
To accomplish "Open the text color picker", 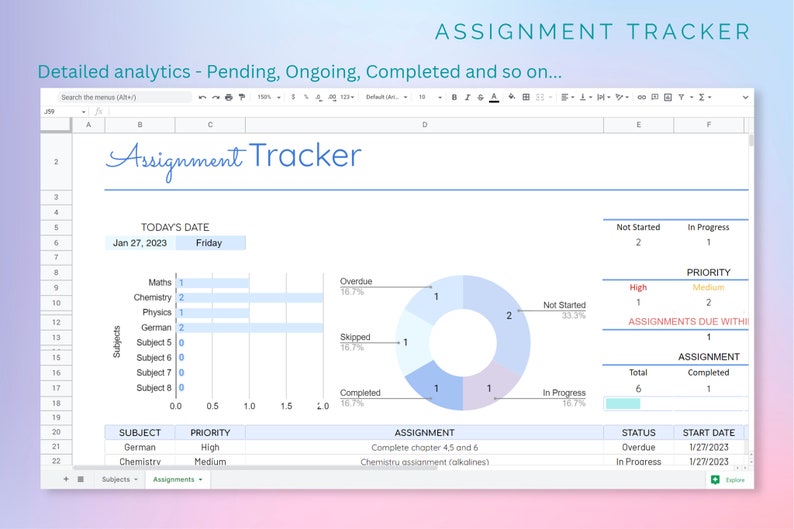I will coord(494,97).
